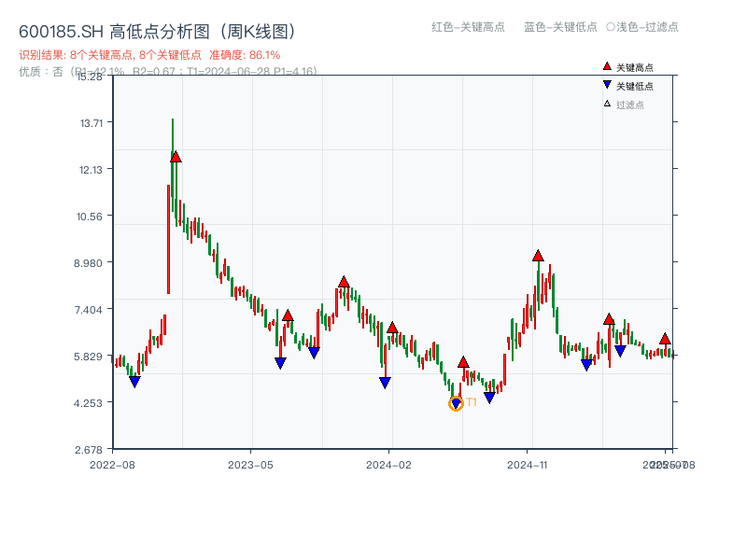Click the grey 优质：否 parameters line

tap(168, 72)
